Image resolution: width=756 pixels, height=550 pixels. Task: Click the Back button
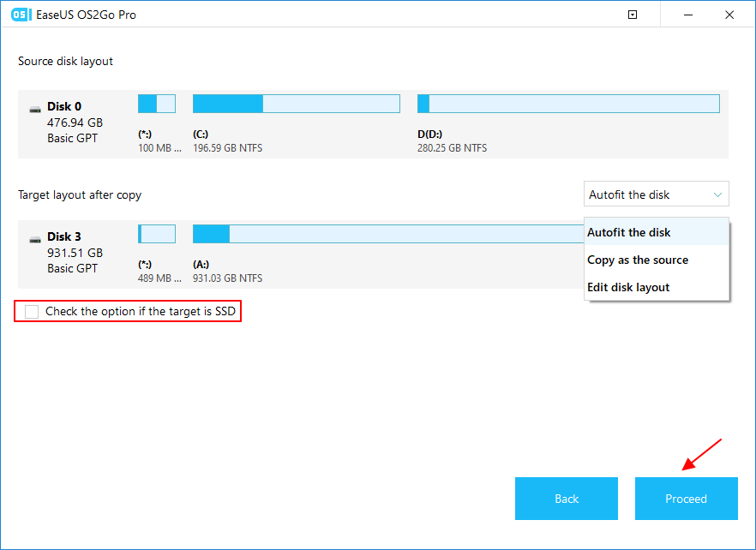[566, 499]
